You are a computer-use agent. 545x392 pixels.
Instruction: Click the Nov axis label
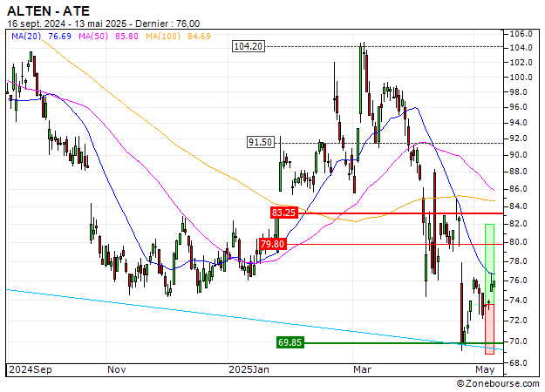point(117,369)
